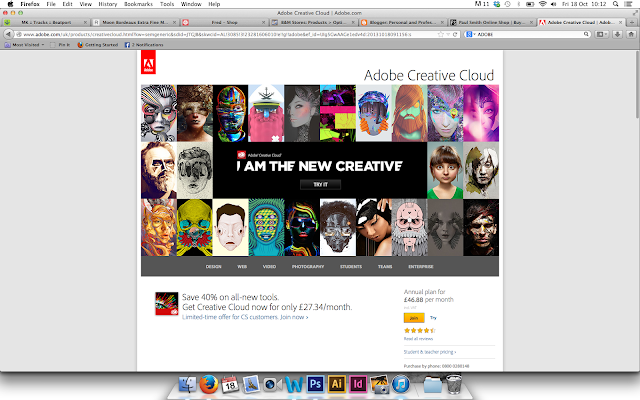The width and height of the screenshot is (640, 400).
Task: Open the TEAMS section link
Action: pos(385,267)
